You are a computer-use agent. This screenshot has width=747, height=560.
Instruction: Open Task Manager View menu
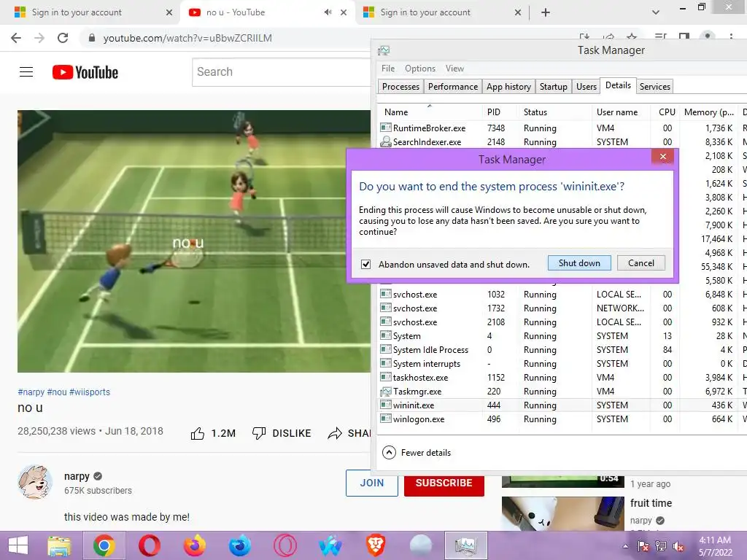tap(454, 69)
